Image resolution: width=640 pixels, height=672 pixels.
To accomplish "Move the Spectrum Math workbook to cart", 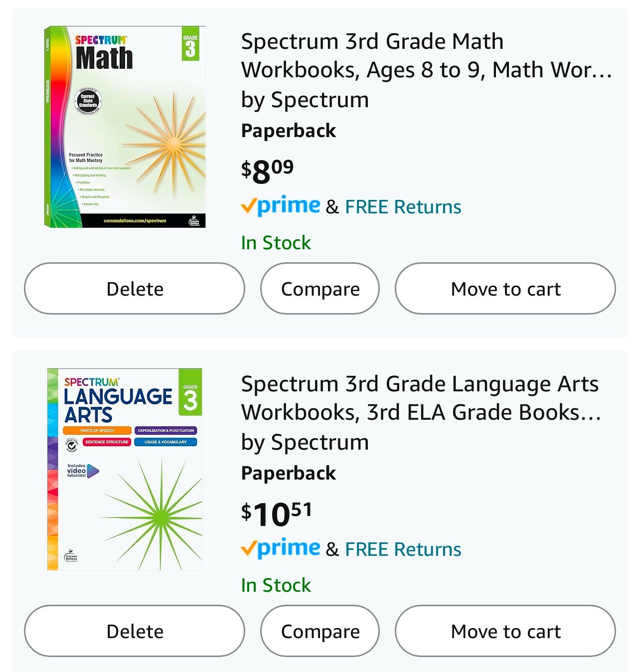I will (x=505, y=289).
